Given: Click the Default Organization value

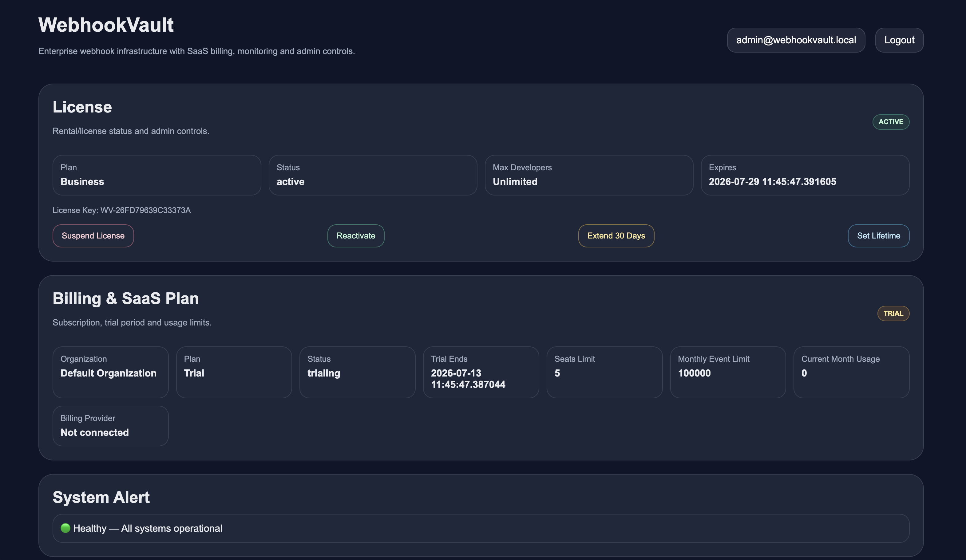Looking at the screenshot, I should pyautogui.click(x=109, y=373).
